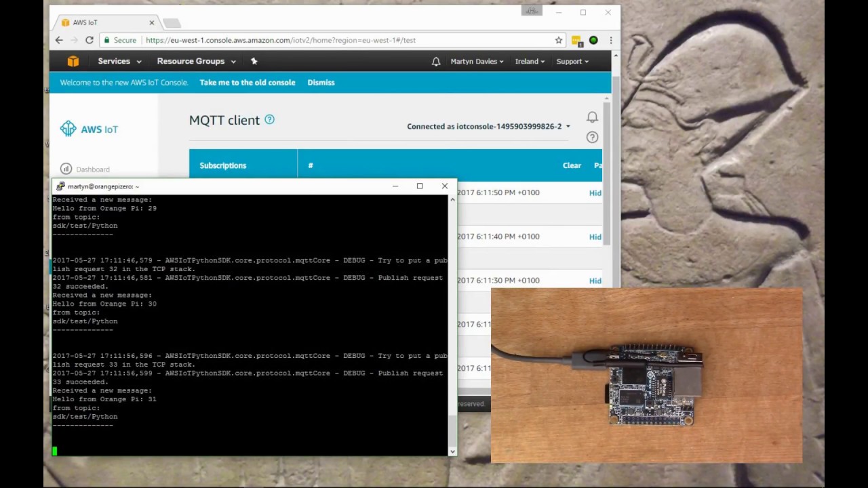The width and height of the screenshot is (868, 488).
Task: Click 'Hello from Orange Pi: 31' terminal line
Action: point(104,399)
